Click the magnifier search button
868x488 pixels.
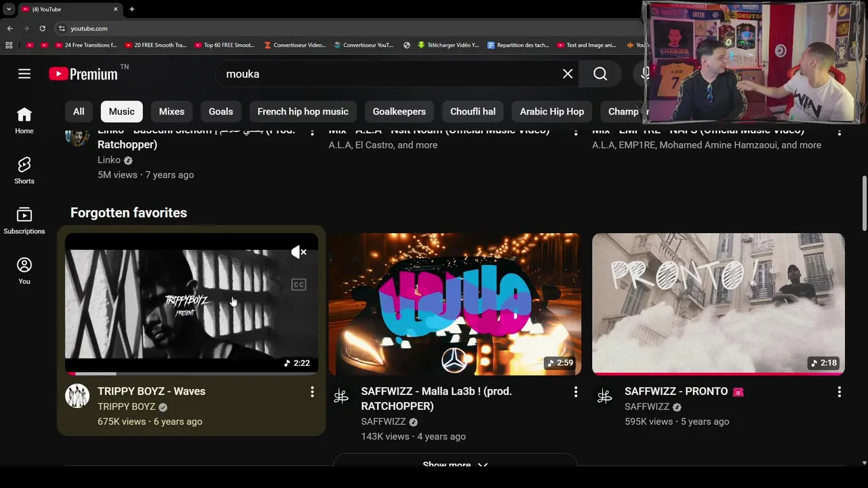tap(600, 74)
